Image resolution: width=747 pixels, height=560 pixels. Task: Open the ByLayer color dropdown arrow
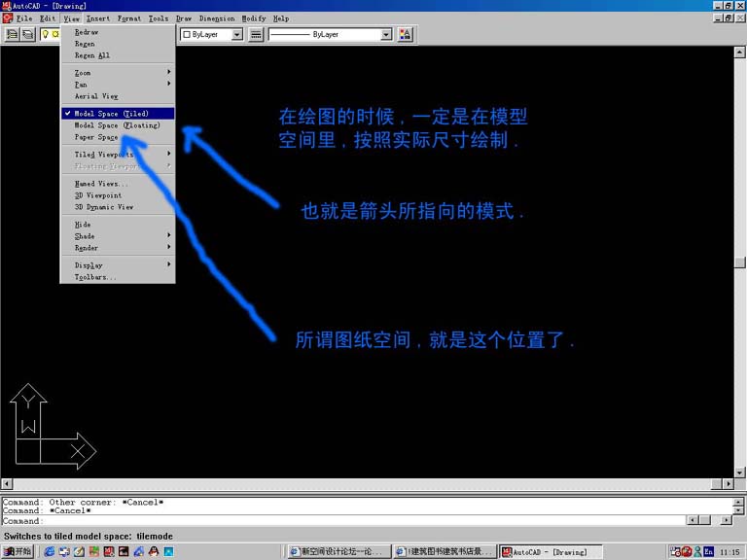pos(236,34)
